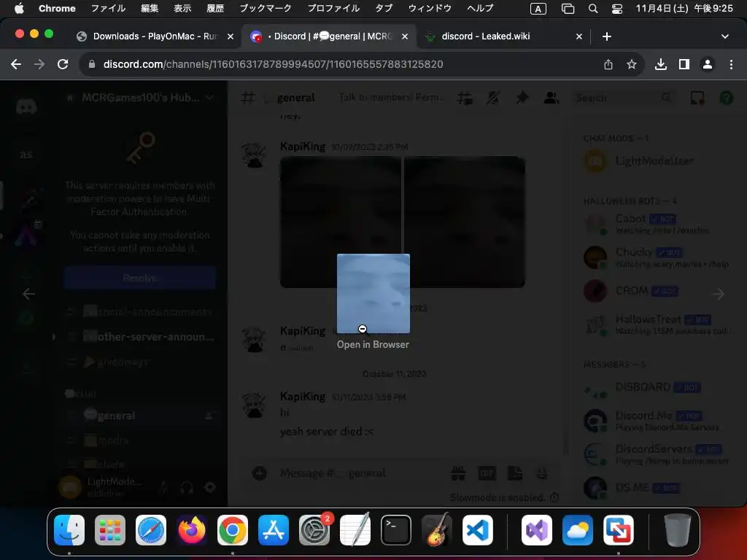
Task: Go back in Chrome history
Action: pyautogui.click(x=16, y=64)
